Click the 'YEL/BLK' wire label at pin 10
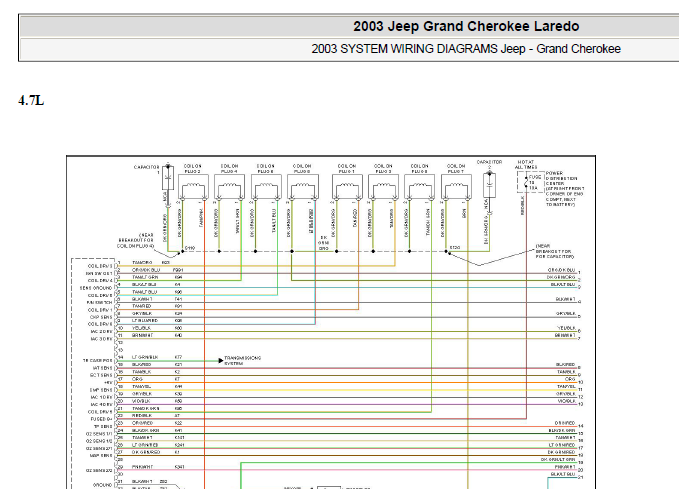 142,328
